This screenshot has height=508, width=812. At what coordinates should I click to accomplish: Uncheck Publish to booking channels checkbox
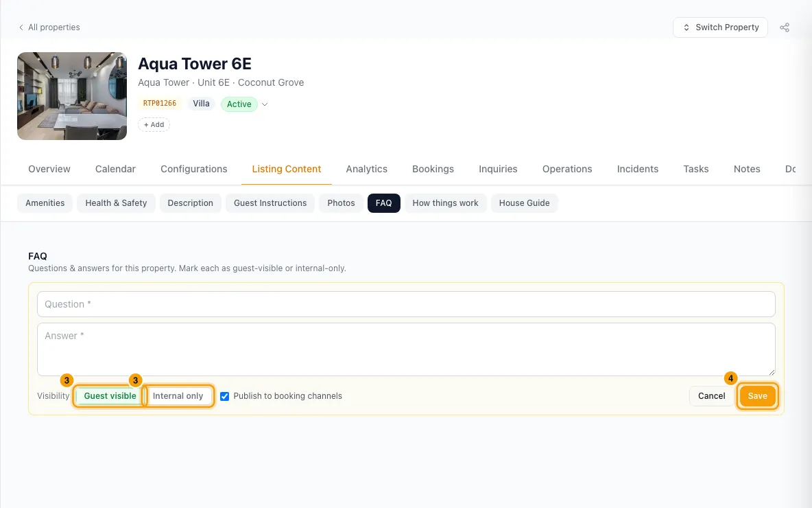[x=224, y=396]
